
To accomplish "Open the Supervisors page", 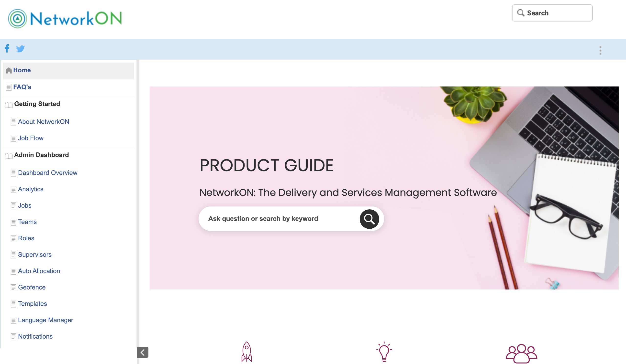I will pyautogui.click(x=35, y=255).
